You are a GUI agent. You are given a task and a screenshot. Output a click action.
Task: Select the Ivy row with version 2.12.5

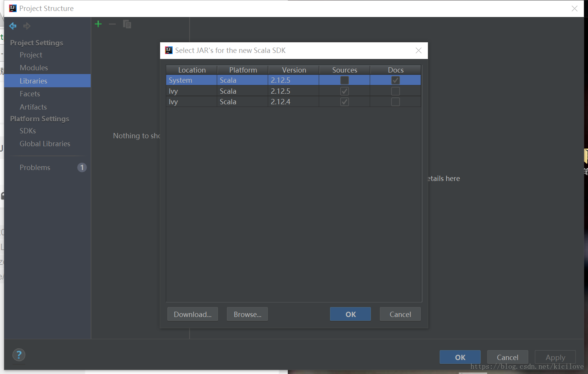coord(293,91)
